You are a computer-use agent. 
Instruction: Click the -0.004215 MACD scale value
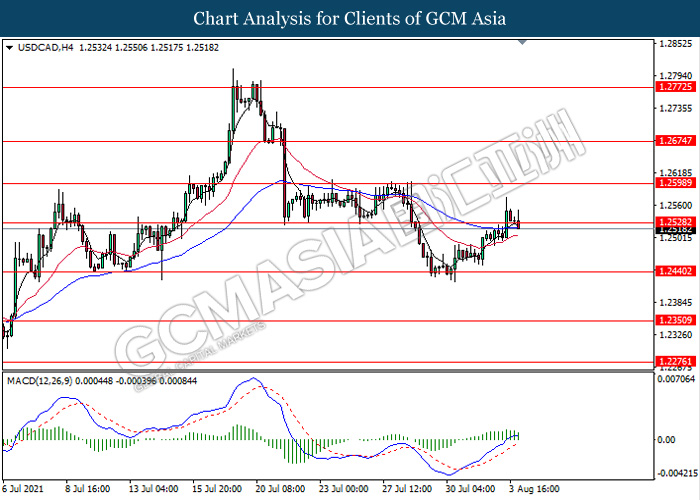(675, 473)
